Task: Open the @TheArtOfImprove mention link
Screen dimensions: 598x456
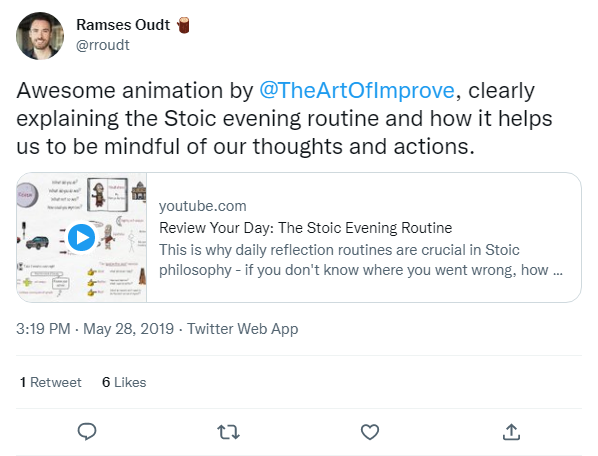Action: coord(357,90)
